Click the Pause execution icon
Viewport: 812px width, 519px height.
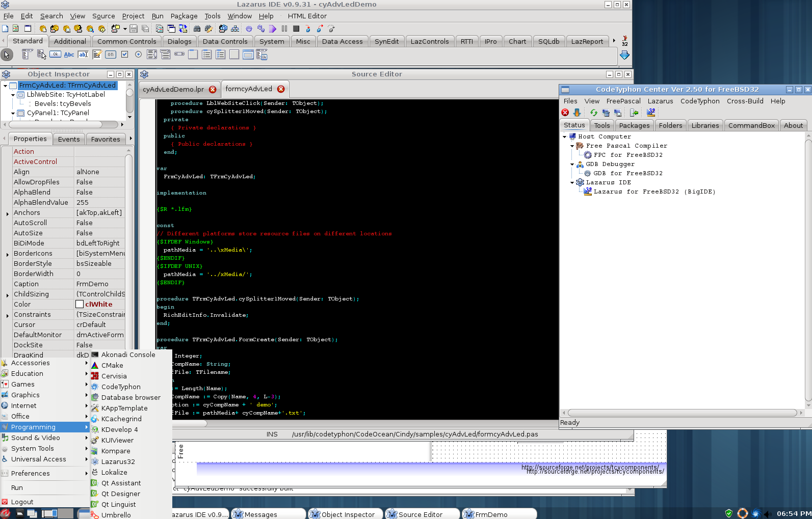284,29
